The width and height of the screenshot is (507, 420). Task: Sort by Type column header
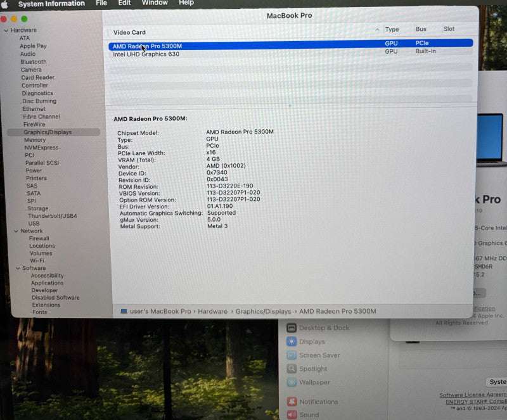pos(392,29)
